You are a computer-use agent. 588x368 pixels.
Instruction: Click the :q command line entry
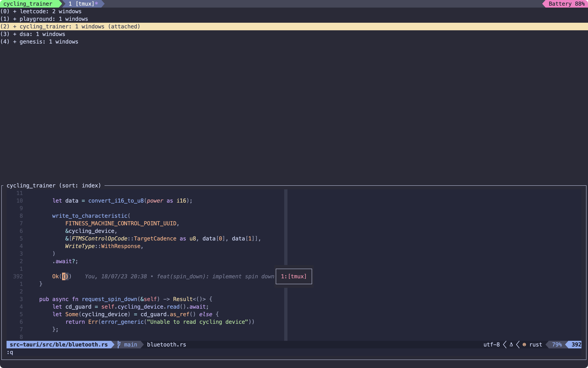[10, 352]
